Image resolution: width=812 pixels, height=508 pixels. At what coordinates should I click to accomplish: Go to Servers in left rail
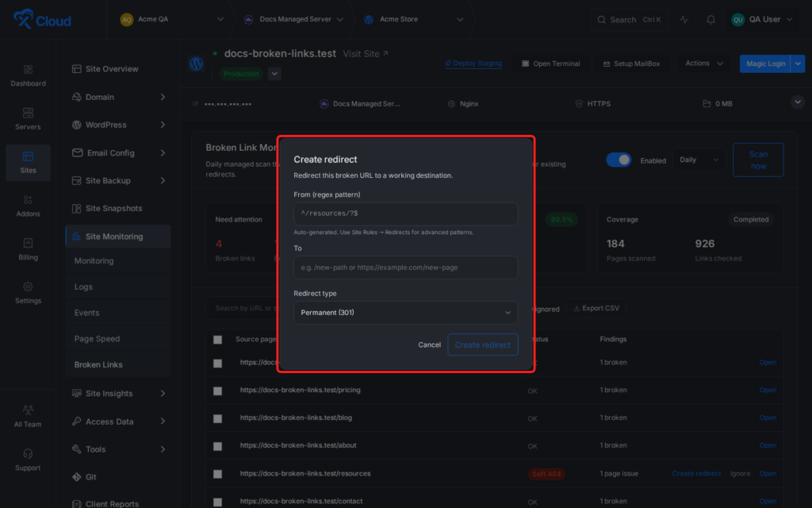(28, 119)
